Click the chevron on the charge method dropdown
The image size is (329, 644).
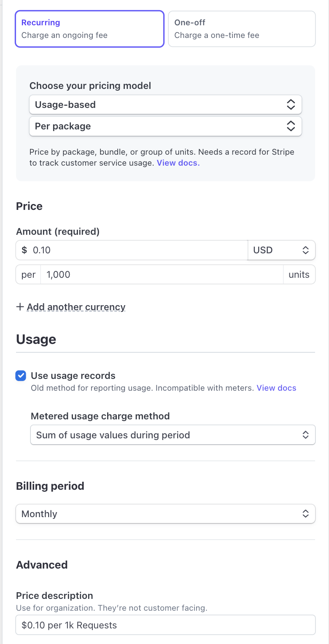pos(305,435)
